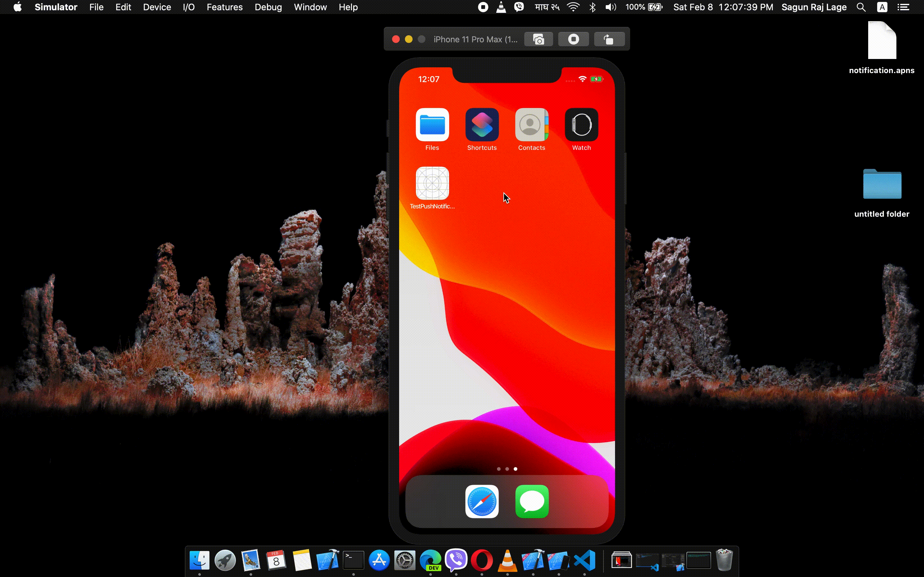Open the Files app on the simulator

(432, 125)
